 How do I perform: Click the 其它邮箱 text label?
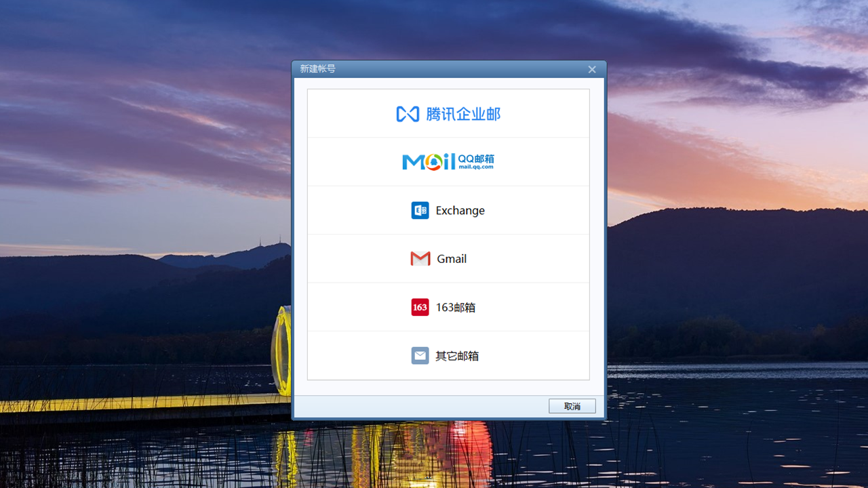point(457,355)
